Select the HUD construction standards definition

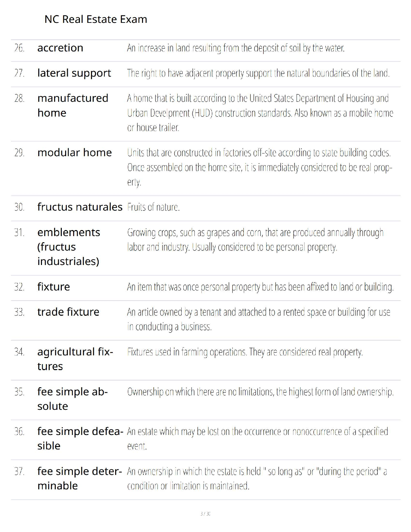click(260, 113)
